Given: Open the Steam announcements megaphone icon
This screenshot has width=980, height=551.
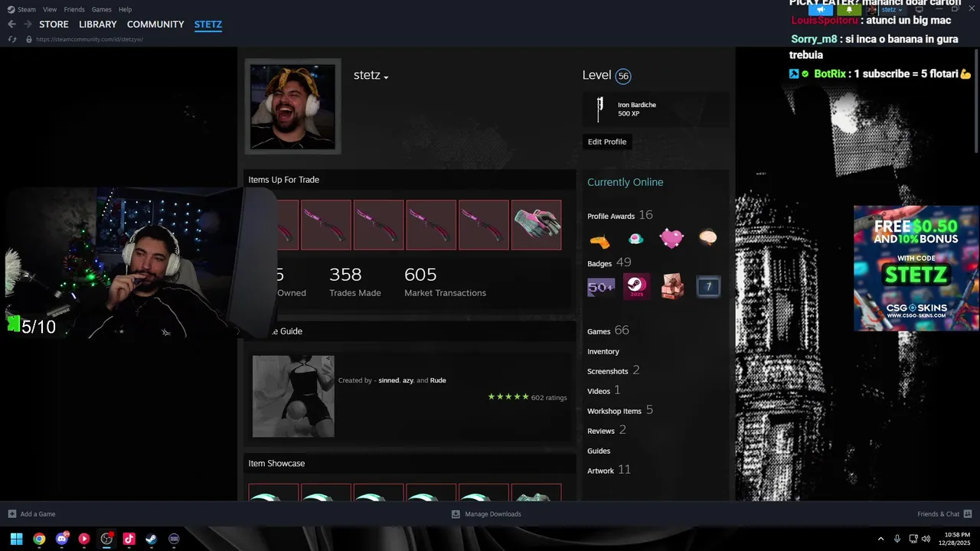Looking at the screenshot, I should click(x=821, y=10).
